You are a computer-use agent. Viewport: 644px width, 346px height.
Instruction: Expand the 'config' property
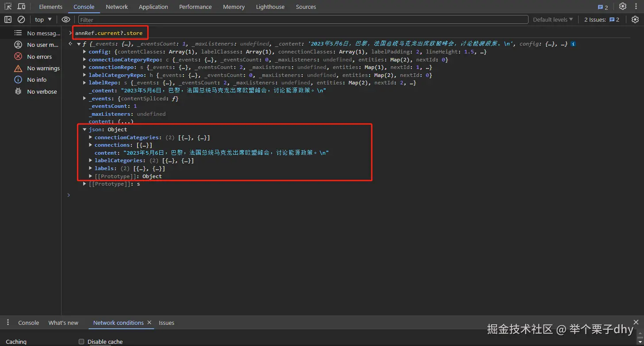tap(85, 52)
